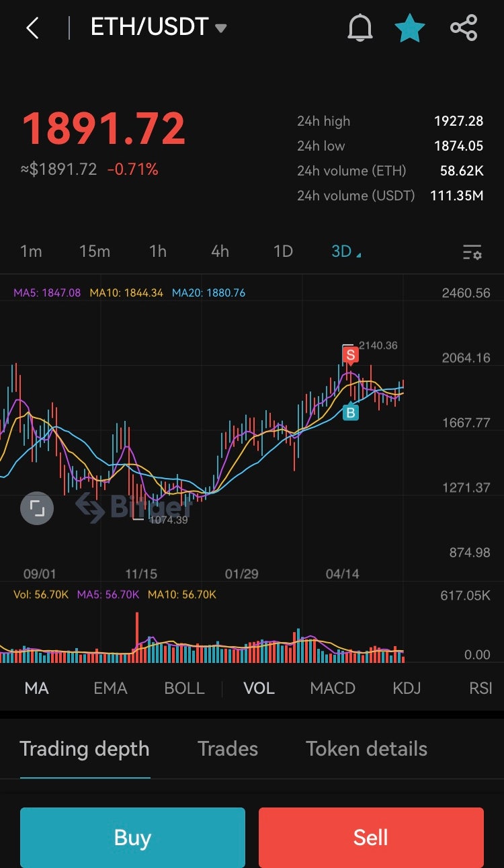
Task: Open chart settings icon
Action: tap(472, 252)
